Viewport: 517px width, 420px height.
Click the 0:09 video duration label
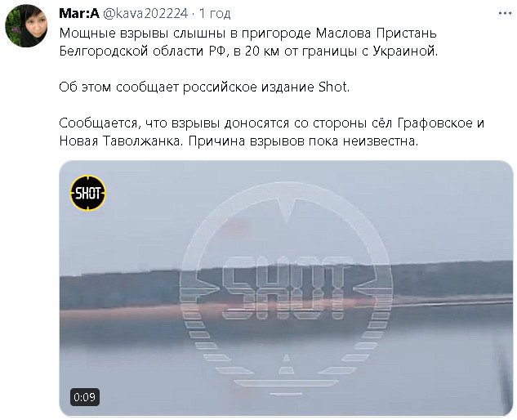pos(85,397)
